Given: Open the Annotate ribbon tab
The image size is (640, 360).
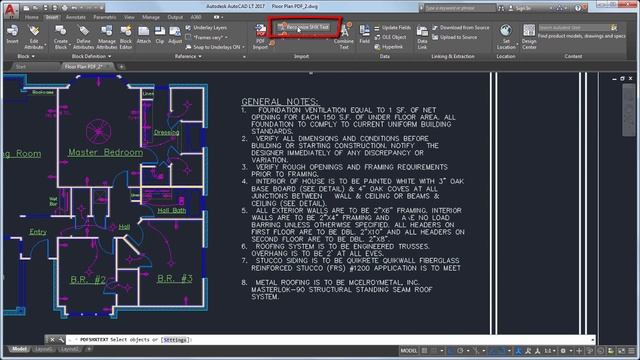Looking at the screenshot, I should pos(76,17).
